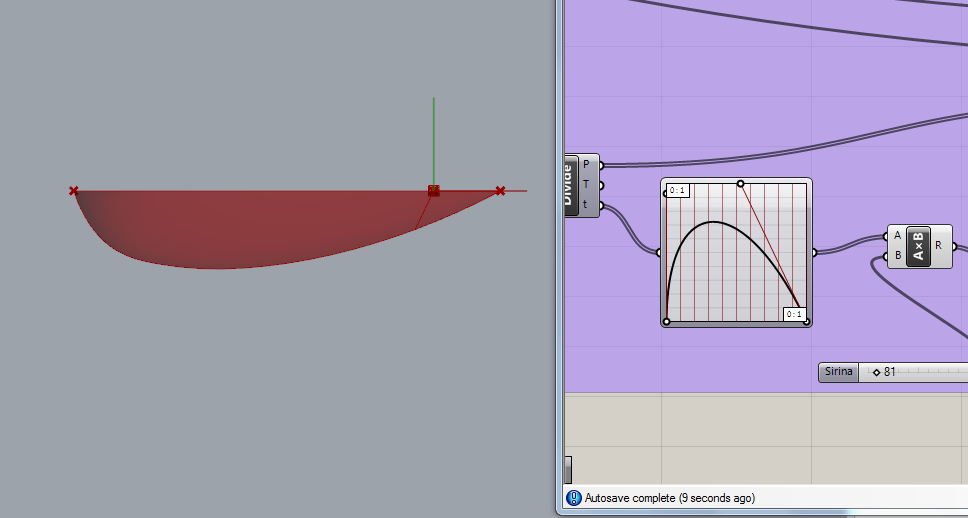Click the Sirina slider value 81

click(890, 372)
